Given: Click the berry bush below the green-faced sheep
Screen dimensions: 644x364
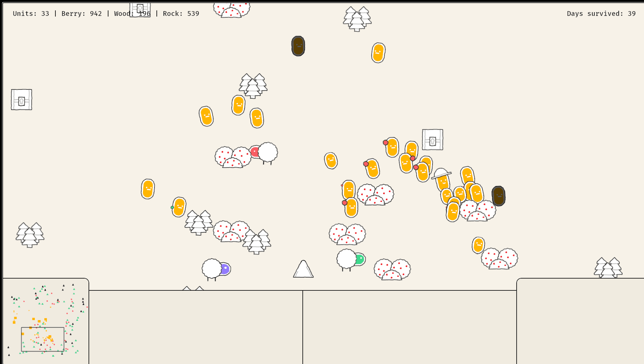Looking at the screenshot, I should [x=392, y=269].
